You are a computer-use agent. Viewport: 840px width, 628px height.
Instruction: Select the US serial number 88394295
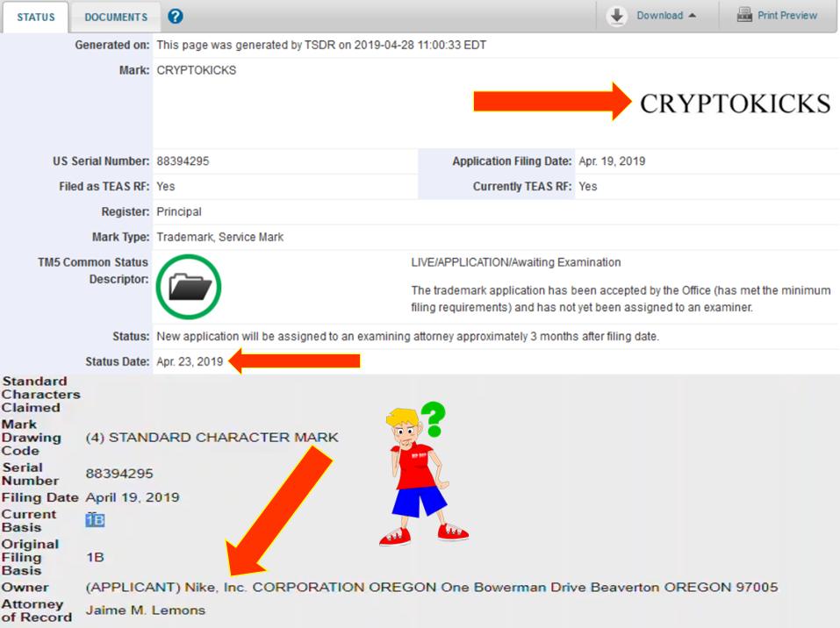(183, 161)
